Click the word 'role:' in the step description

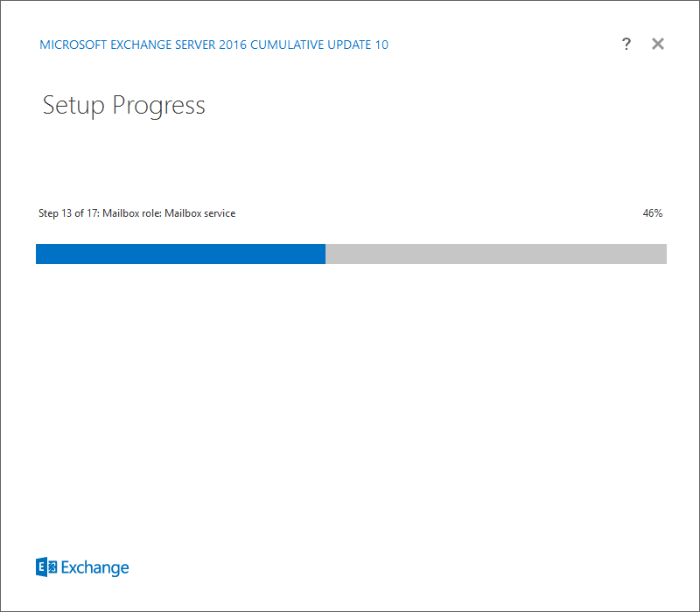tap(151, 213)
